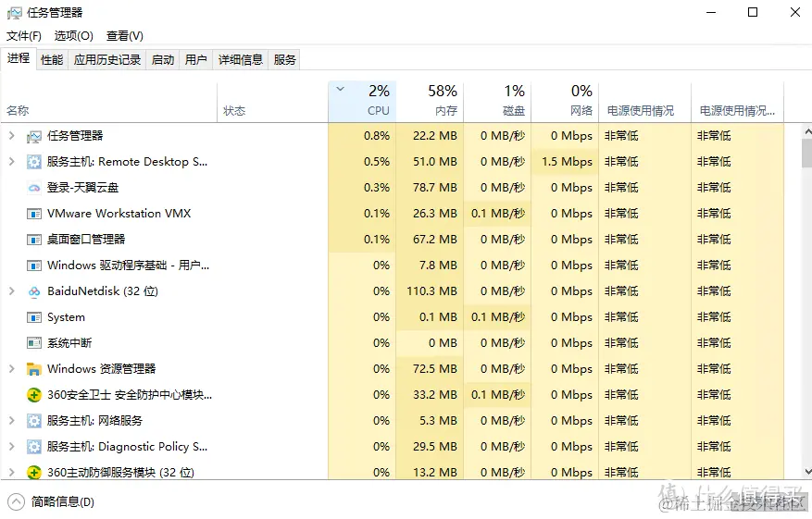
Task: Expand the 服务主机: 网络服务 row
Action: tap(11, 420)
